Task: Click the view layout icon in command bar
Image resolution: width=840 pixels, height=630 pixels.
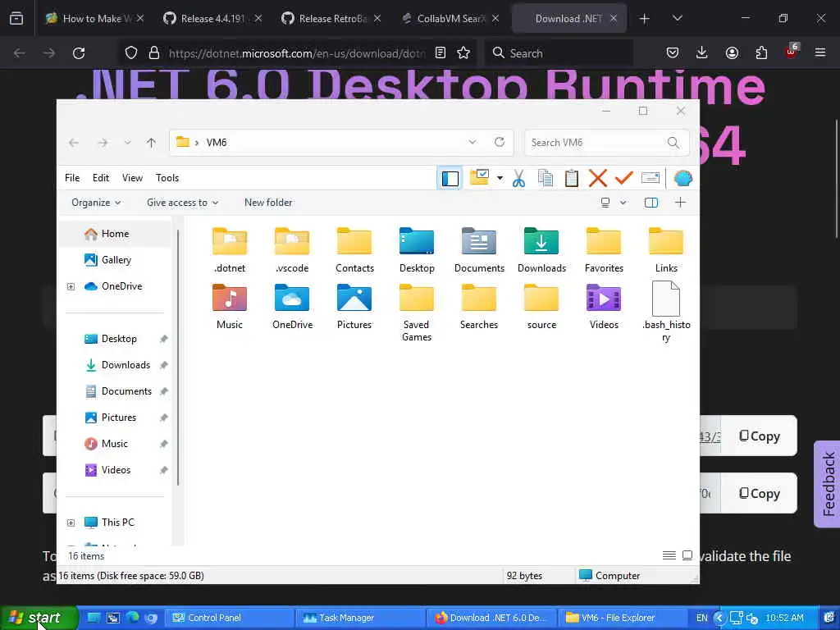Action: coord(605,203)
